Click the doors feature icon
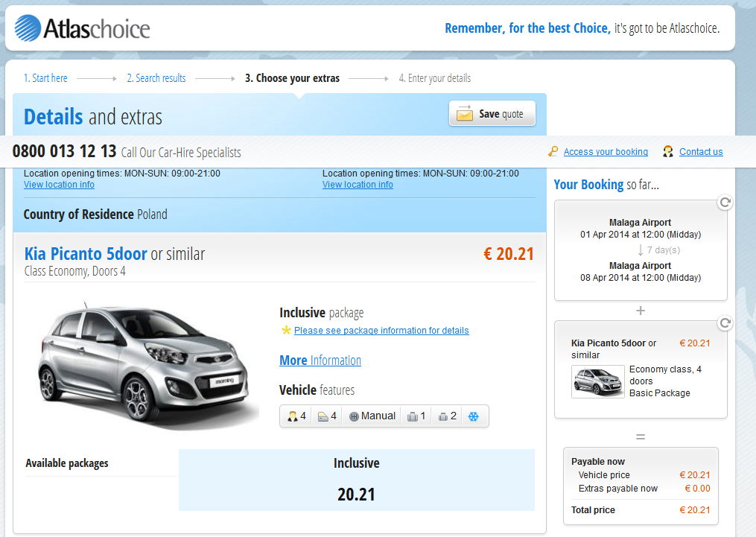The height and width of the screenshot is (537, 756). pos(323,416)
